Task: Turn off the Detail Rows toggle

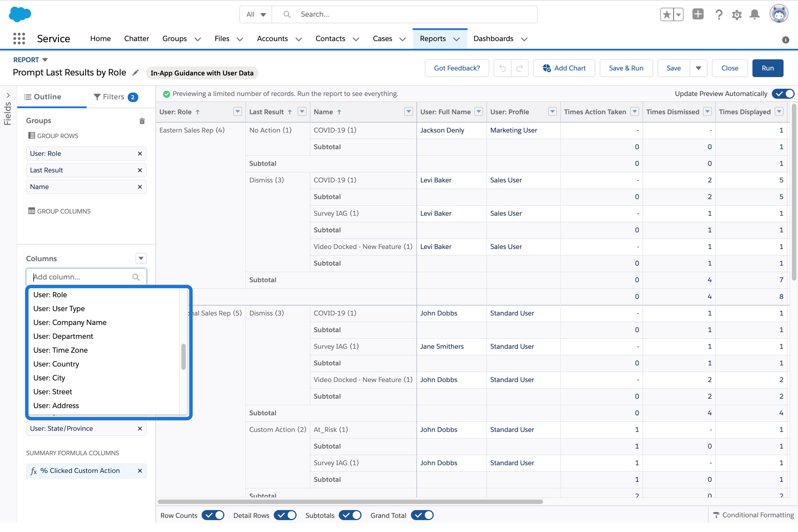Action: pos(285,515)
